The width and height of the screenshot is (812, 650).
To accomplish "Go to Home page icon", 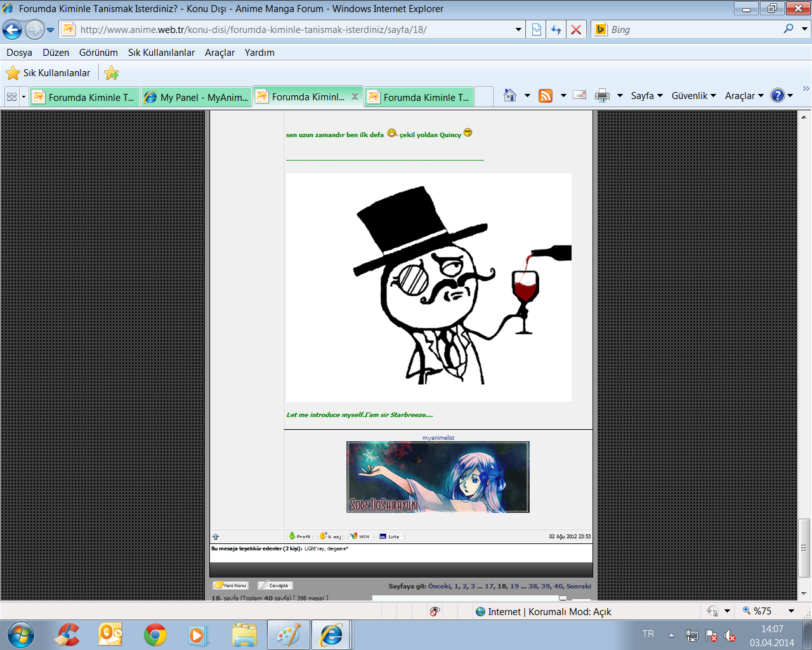I will pos(510,95).
